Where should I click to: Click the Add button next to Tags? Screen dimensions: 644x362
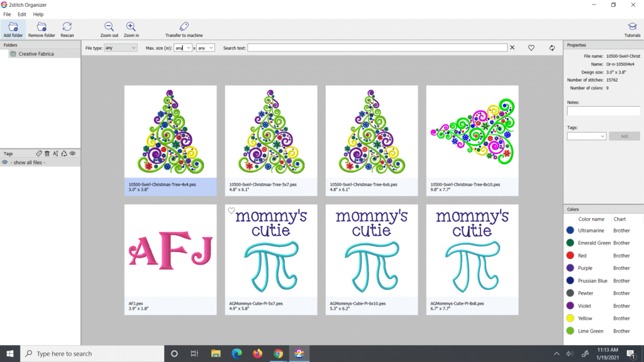pyautogui.click(x=624, y=136)
